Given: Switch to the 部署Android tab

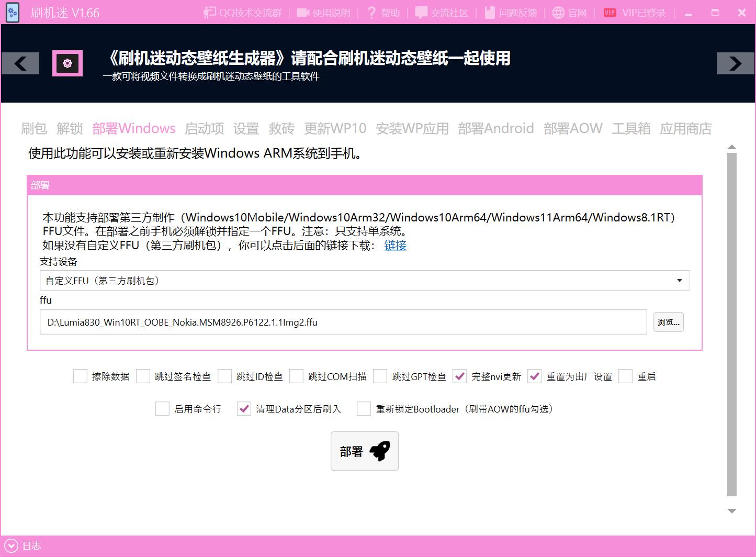Looking at the screenshot, I should 496,128.
